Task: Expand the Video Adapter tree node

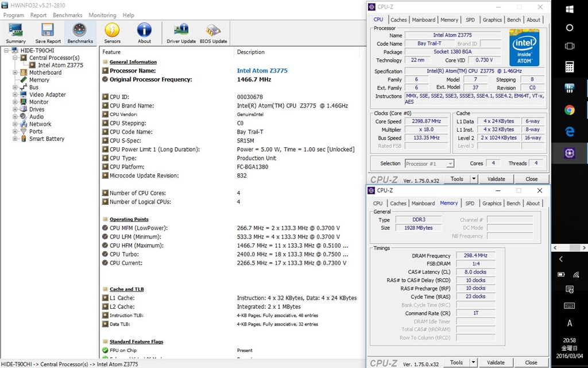Action: click(x=15, y=95)
